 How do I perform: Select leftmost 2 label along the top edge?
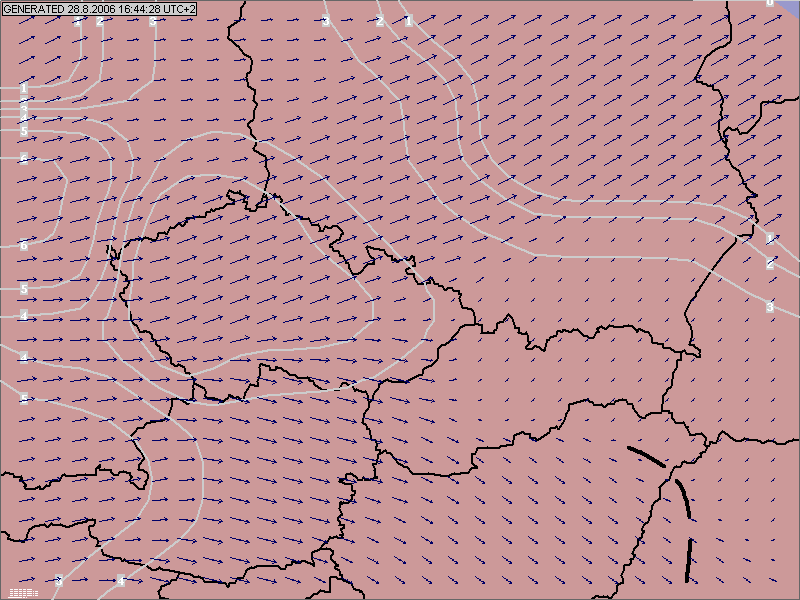(100, 21)
